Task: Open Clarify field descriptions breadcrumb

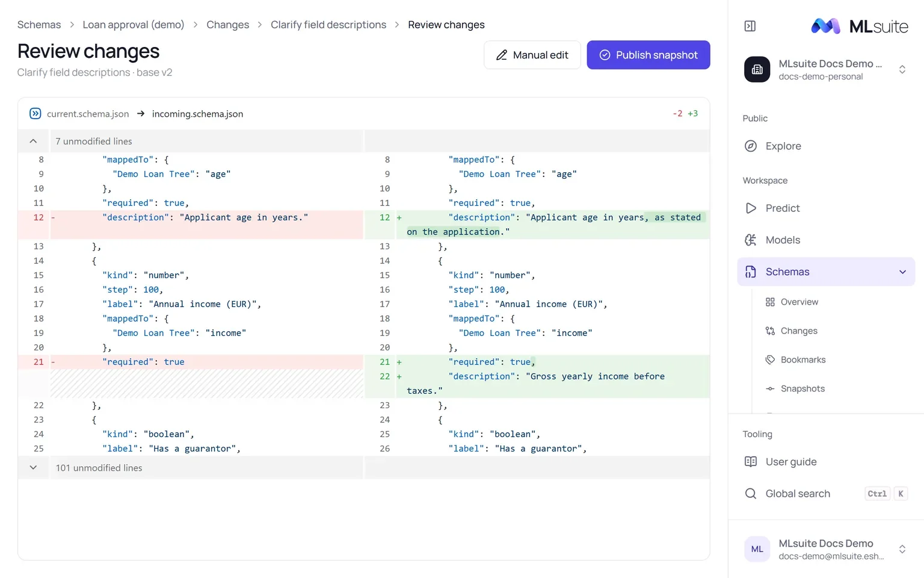Action: click(x=328, y=25)
